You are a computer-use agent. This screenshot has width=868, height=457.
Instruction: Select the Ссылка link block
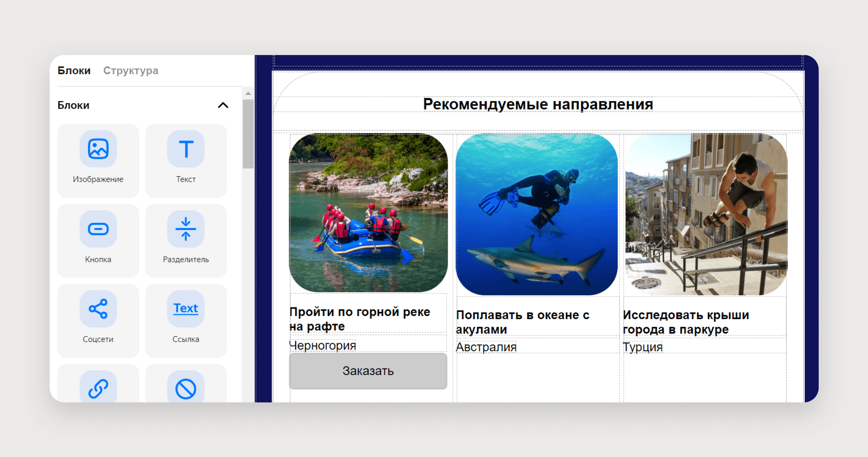(x=186, y=320)
